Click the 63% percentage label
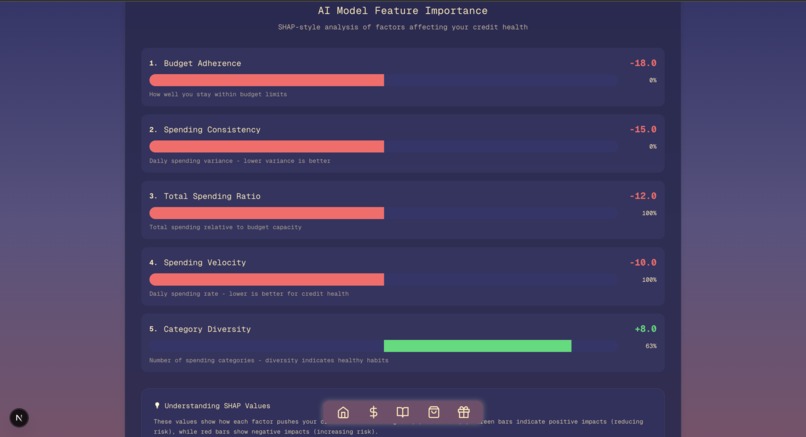The height and width of the screenshot is (437, 806). (651, 346)
